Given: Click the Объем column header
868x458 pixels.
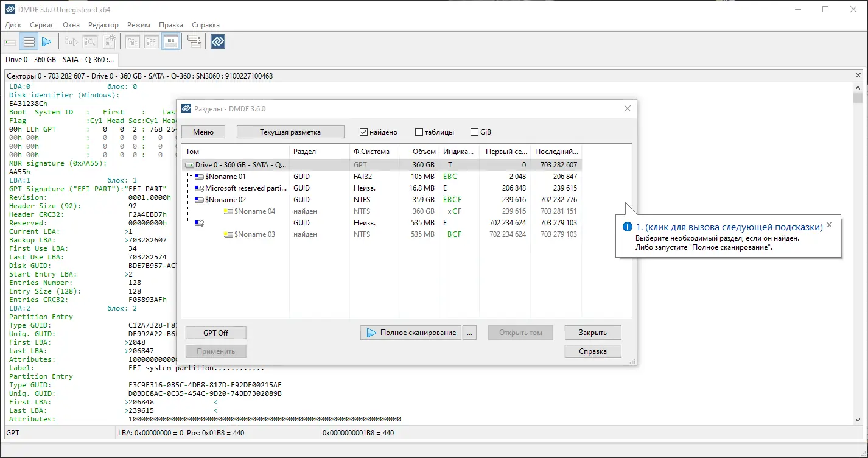Looking at the screenshot, I should click(x=419, y=152).
